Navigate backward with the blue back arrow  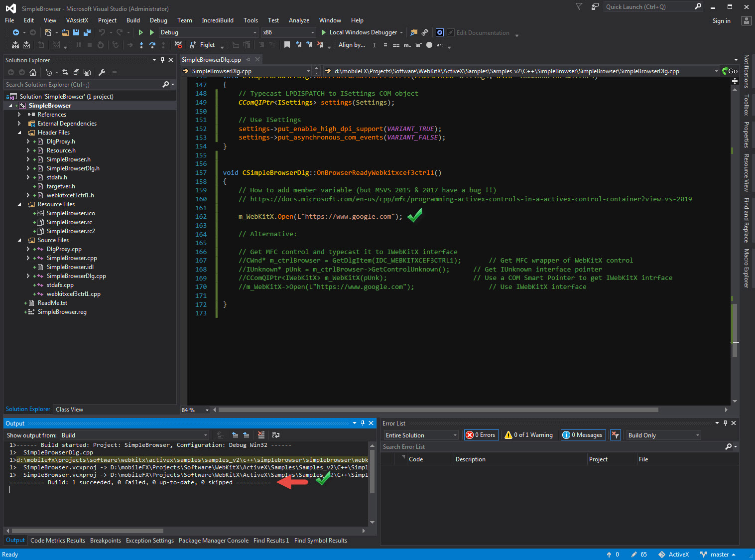tap(15, 32)
